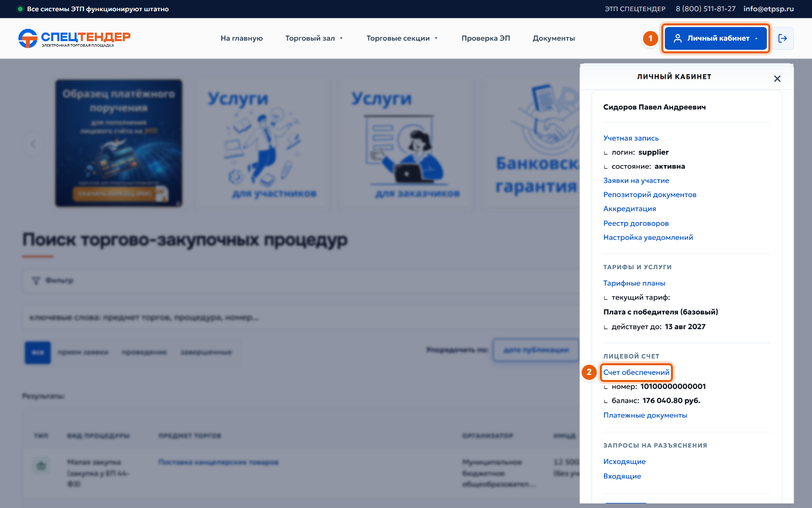Go to Аккредитация
This screenshot has width=812, height=508.
coord(629,209)
